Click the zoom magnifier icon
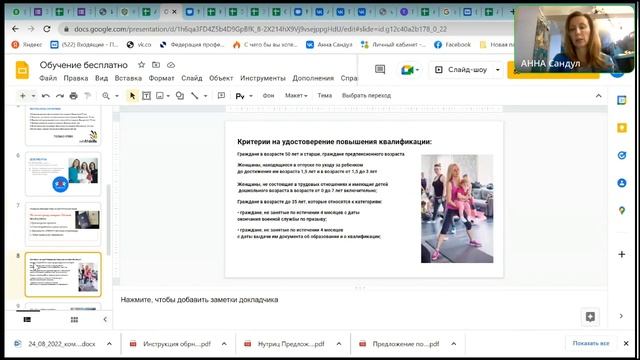 (106, 96)
